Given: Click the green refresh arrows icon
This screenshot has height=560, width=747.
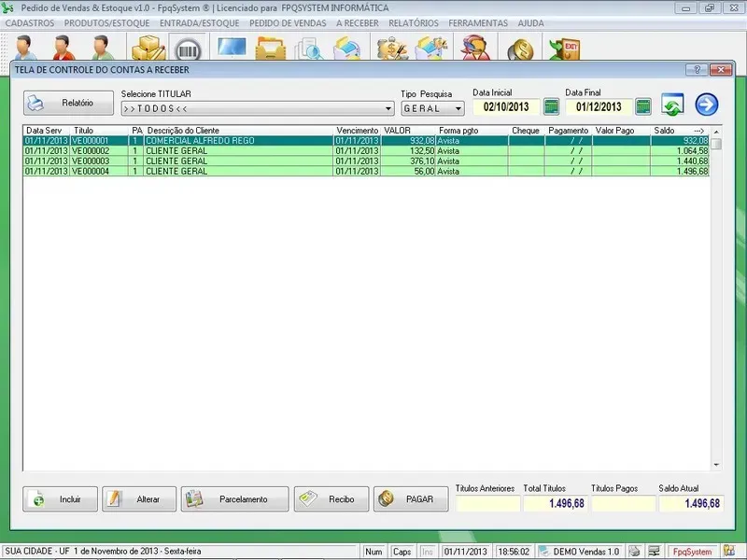Looking at the screenshot, I should click(x=672, y=105).
